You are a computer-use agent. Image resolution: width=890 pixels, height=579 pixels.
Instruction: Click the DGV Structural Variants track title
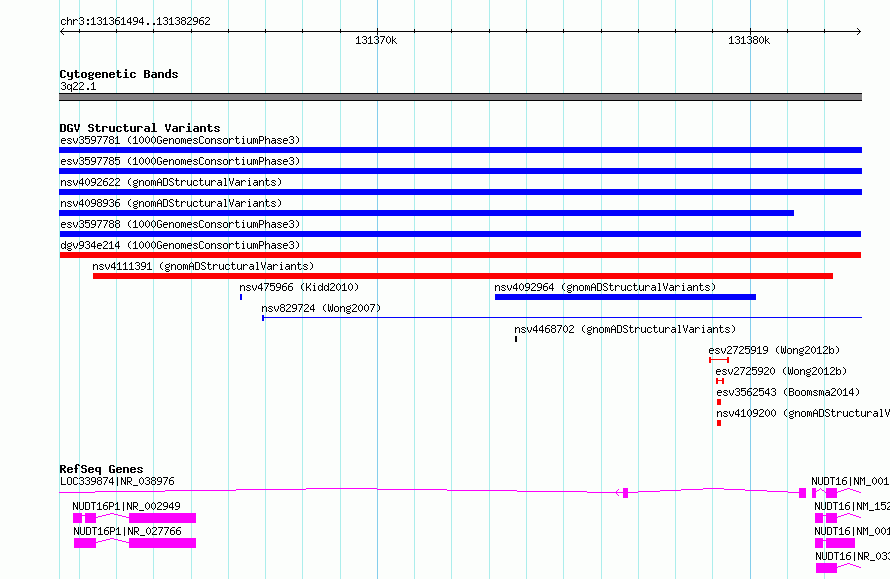tap(140, 128)
